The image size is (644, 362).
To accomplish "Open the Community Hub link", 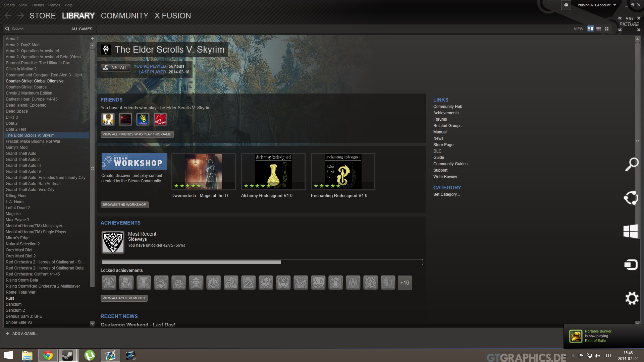I will [447, 107].
